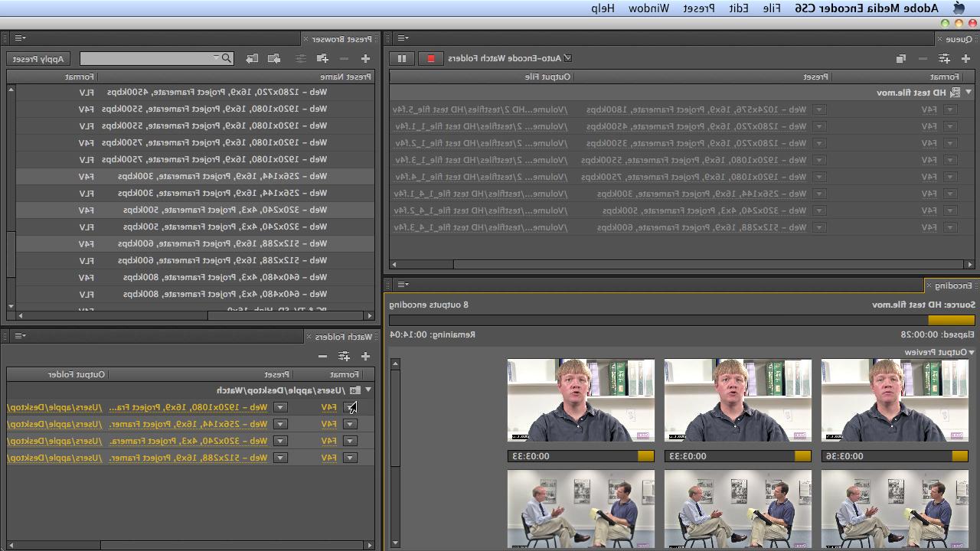Click output folder link of watch folder 256x144 row
Screen dimensions: 980x551
(54, 424)
